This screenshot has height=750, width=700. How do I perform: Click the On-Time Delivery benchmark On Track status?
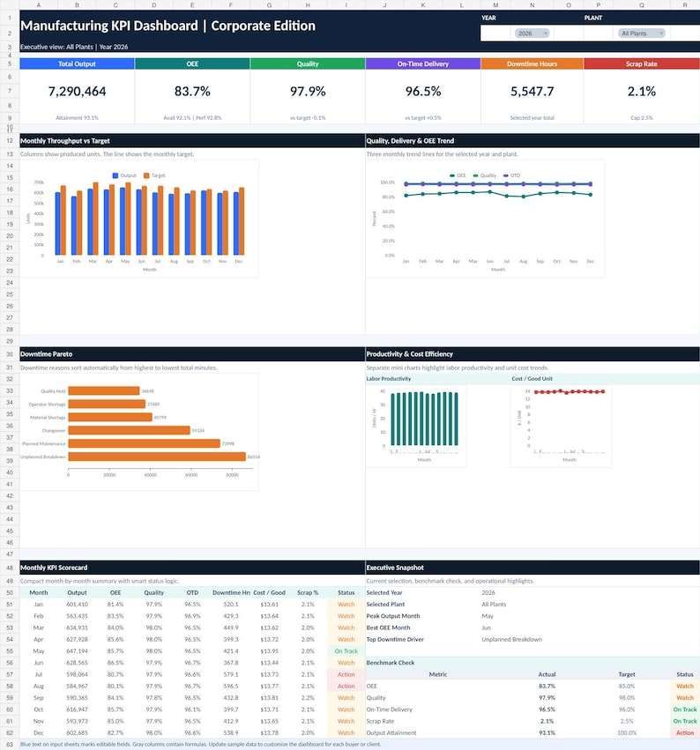click(685, 709)
